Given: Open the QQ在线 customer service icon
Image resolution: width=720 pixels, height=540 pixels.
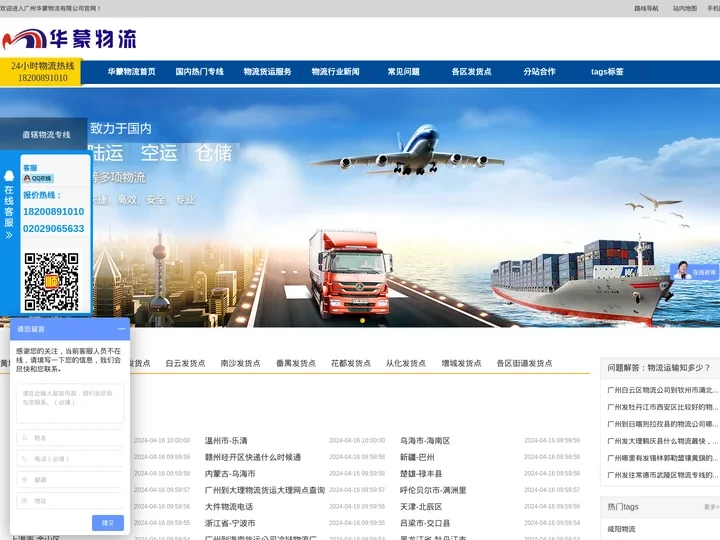Looking at the screenshot, I should (39, 178).
